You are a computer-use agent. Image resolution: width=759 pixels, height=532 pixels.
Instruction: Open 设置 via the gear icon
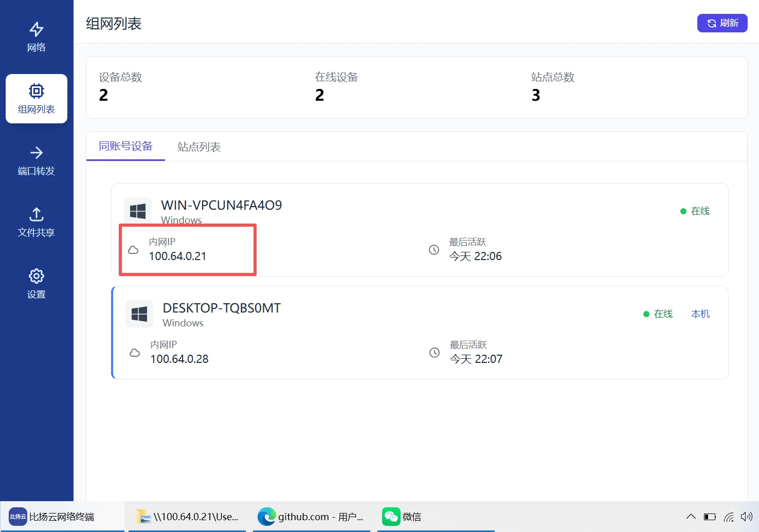tap(36, 283)
